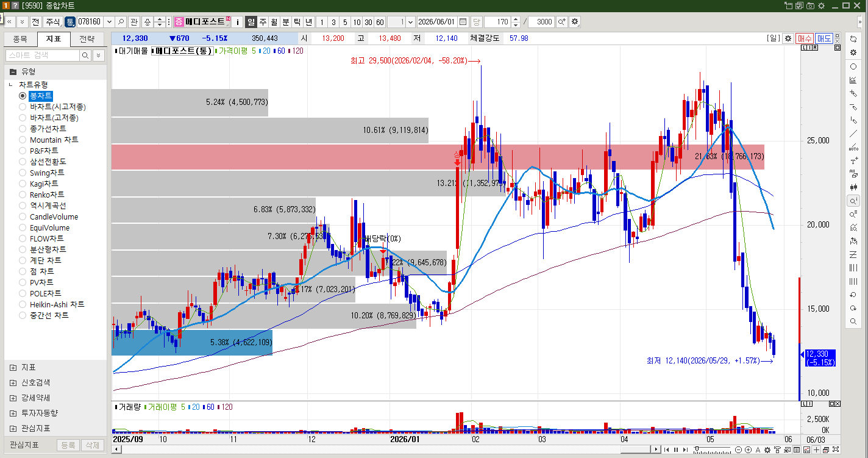The image size is (868, 458).
Task: Collapse the 유형 section header
Action: pos(13,71)
